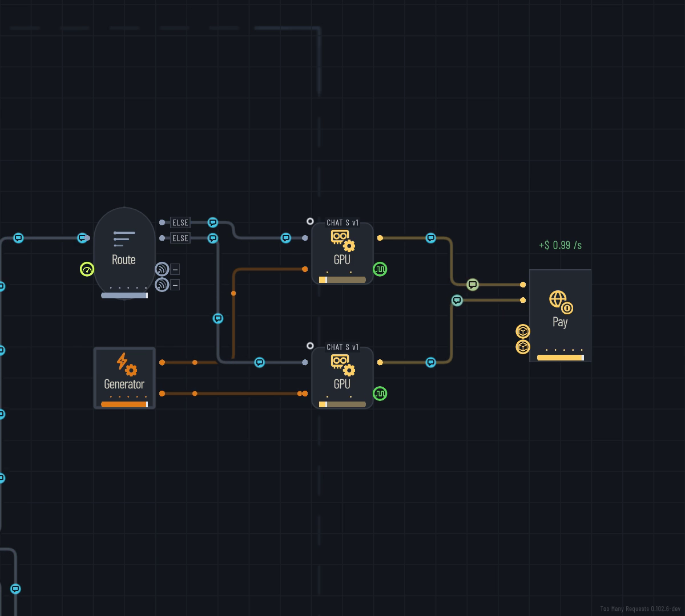The width and height of the screenshot is (685, 616).
Task: Click the upper signal icon beside Route
Action: click(x=162, y=269)
